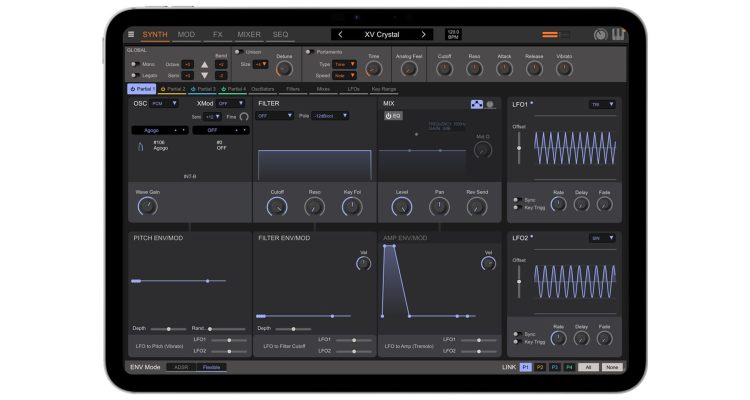Select the Partial 2 tab
The width and height of the screenshot is (750, 400).
coord(173,89)
